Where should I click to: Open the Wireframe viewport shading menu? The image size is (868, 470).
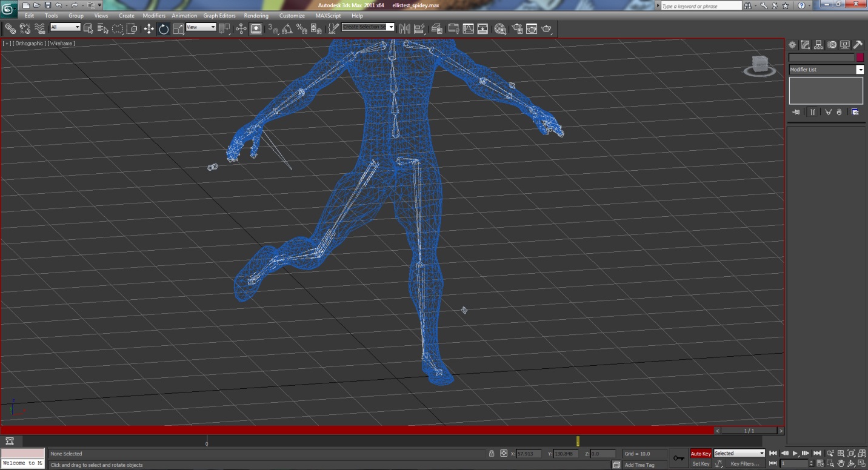click(61, 44)
